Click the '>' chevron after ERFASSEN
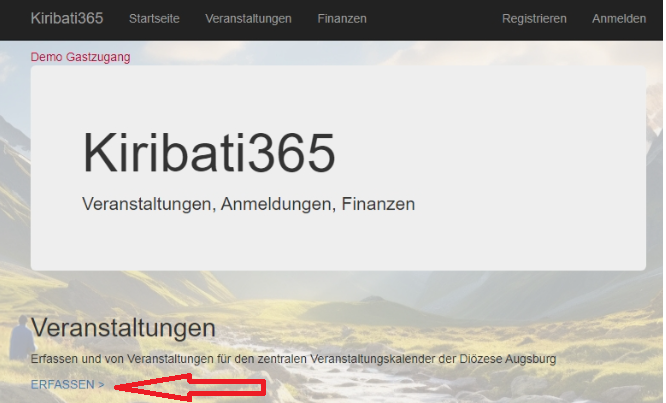Viewport: 666px width, 403px height. (101, 384)
